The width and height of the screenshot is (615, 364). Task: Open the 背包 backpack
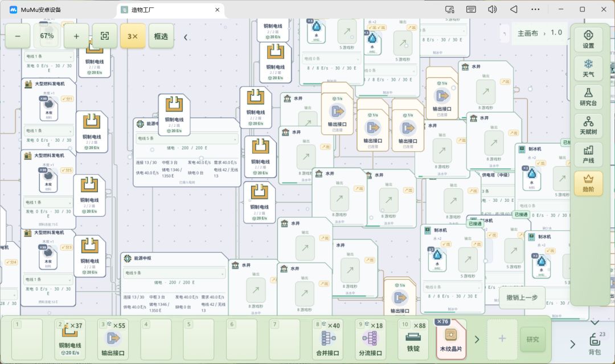pos(594,343)
